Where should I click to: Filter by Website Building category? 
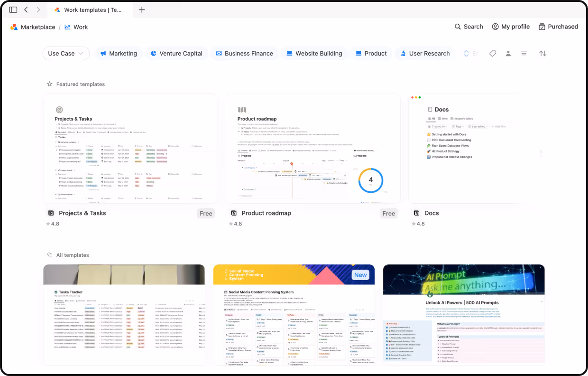314,54
